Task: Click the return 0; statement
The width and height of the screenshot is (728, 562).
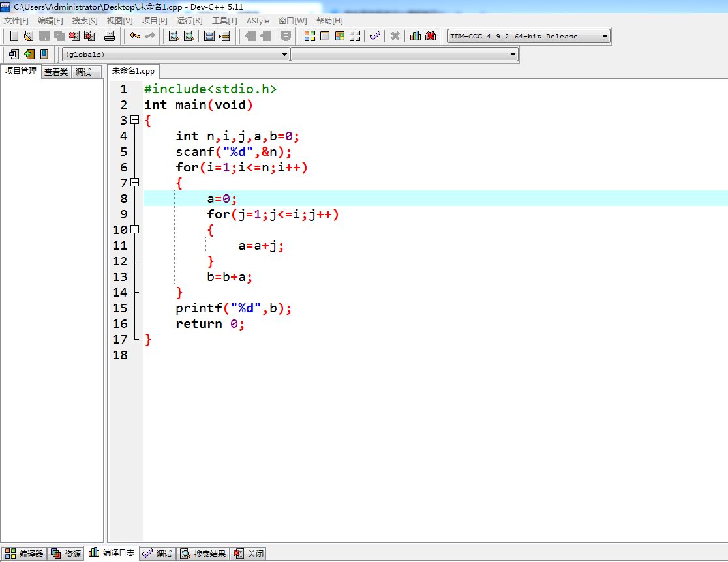Action: (x=210, y=324)
